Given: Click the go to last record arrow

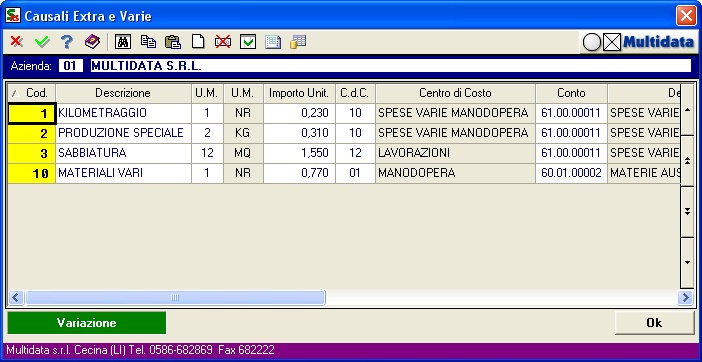Looking at the screenshot, I should (687, 263).
